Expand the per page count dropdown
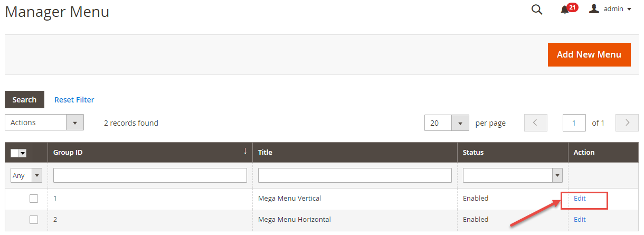Screen dimensions: 644x235 447,123
